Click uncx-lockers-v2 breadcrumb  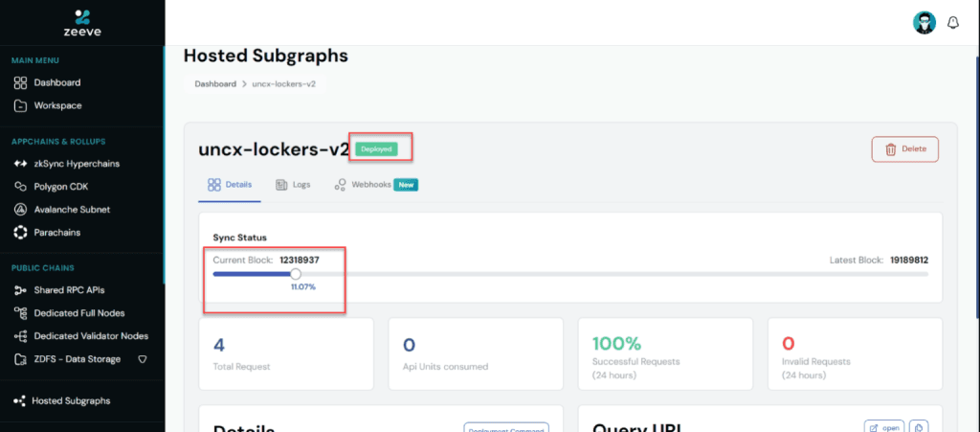point(283,83)
